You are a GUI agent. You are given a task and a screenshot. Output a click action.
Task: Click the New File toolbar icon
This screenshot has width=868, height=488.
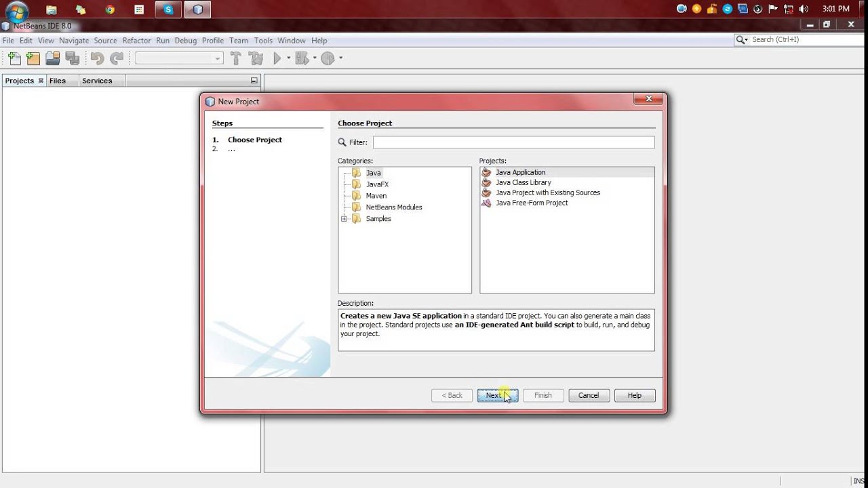14,58
